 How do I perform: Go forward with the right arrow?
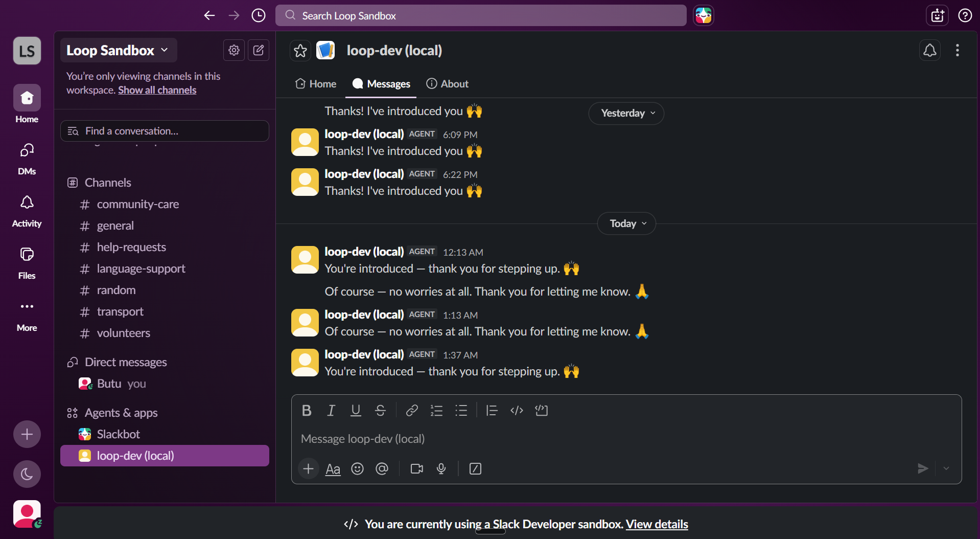(x=234, y=15)
